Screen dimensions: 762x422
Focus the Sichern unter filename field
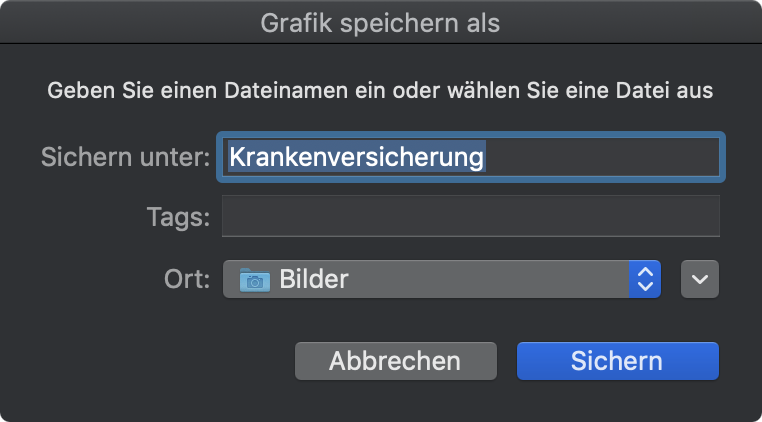pyautogui.click(x=471, y=158)
